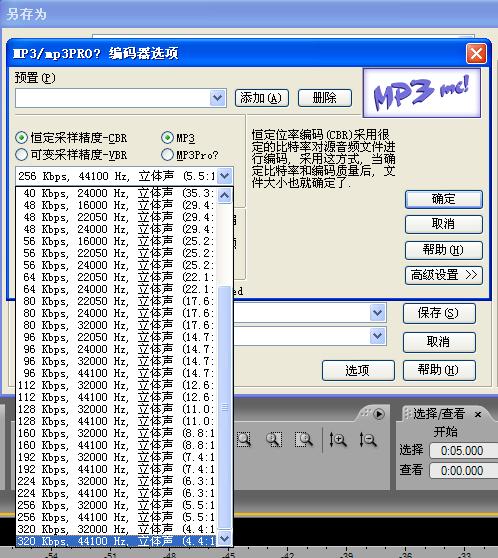Viewport: 498px width, 558px height.
Task: Click the 预置 preset text field
Action: (x=113, y=98)
